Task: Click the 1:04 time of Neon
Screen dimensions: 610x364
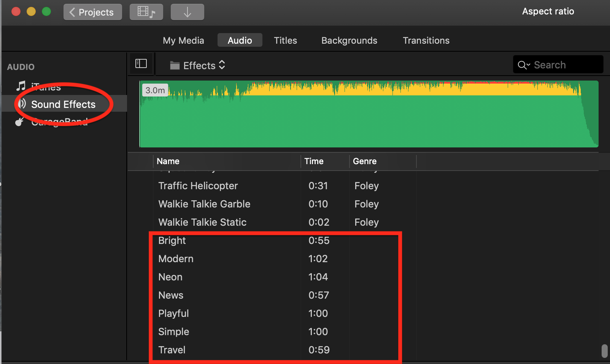Action: pyautogui.click(x=318, y=277)
